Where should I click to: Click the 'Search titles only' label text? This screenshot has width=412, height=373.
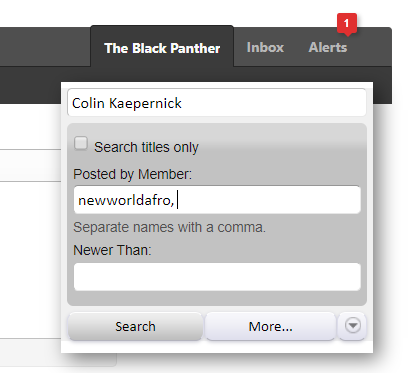click(146, 147)
